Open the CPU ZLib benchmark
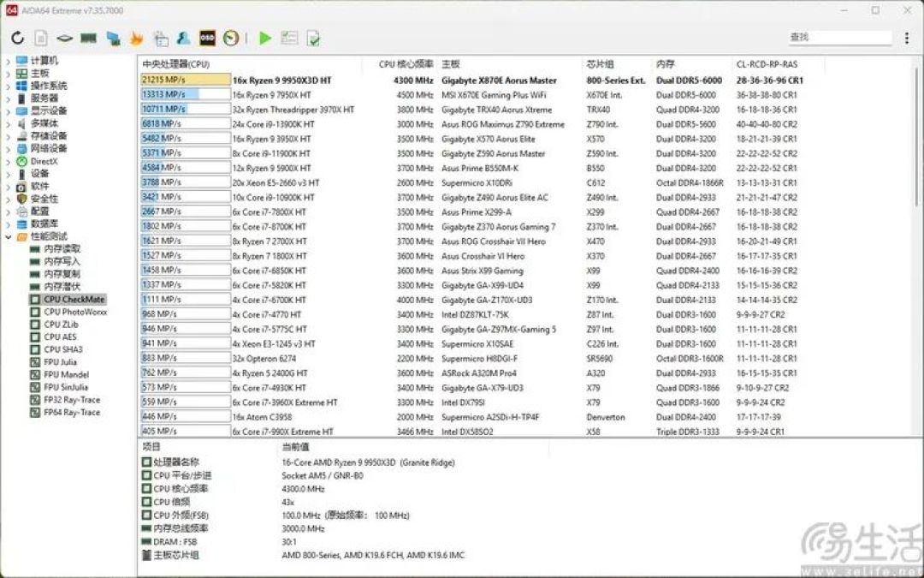The height and width of the screenshot is (578, 924). pos(62,325)
